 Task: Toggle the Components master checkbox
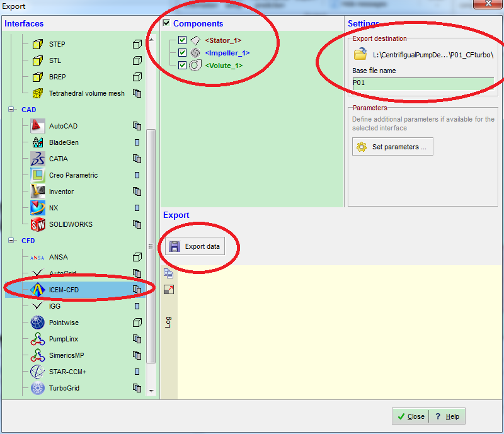166,23
